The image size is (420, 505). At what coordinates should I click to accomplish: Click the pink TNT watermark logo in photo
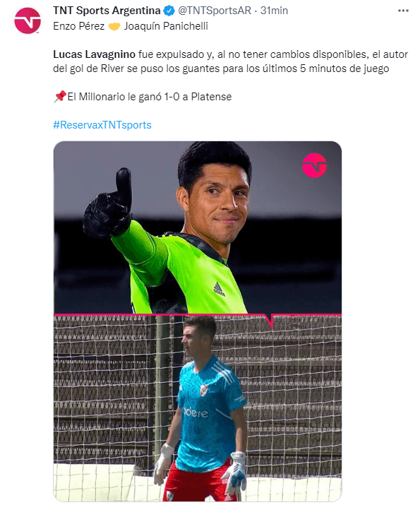pos(314,165)
